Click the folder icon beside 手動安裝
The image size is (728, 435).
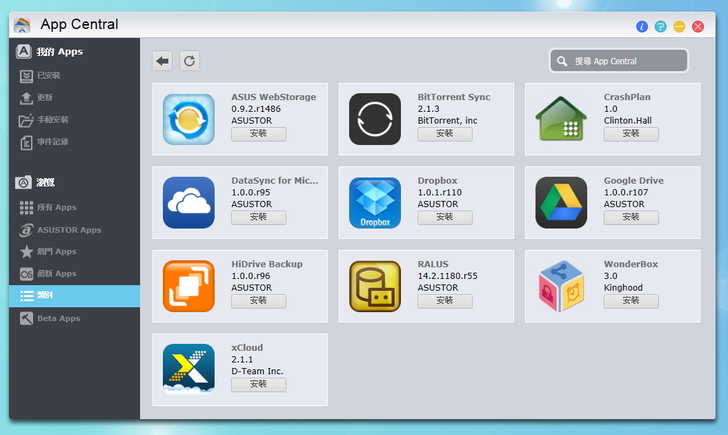(x=26, y=120)
